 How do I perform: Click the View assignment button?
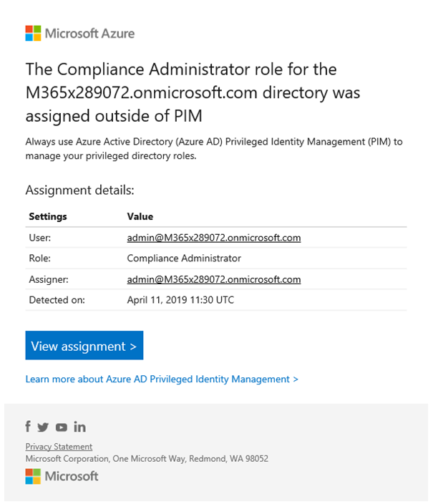tap(84, 345)
